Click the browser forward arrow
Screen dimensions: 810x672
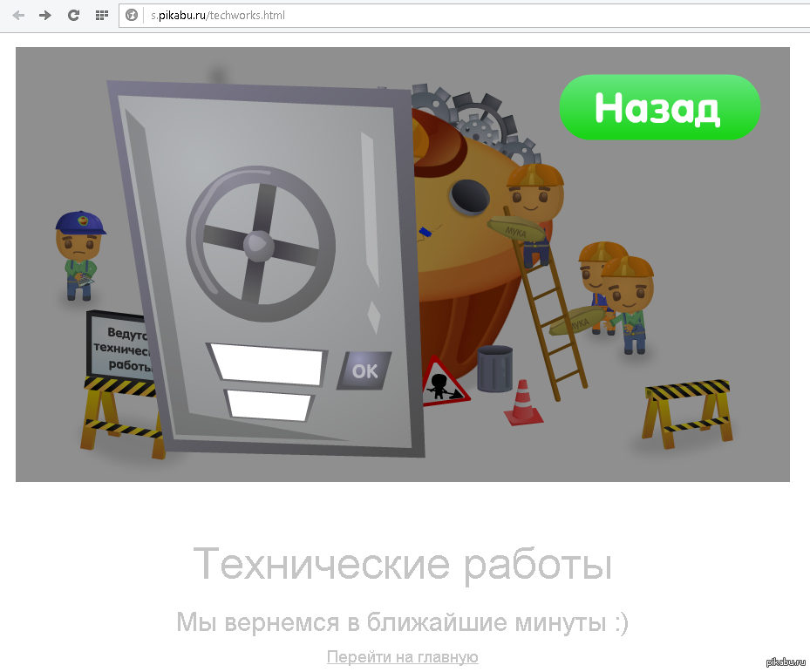coord(45,16)
